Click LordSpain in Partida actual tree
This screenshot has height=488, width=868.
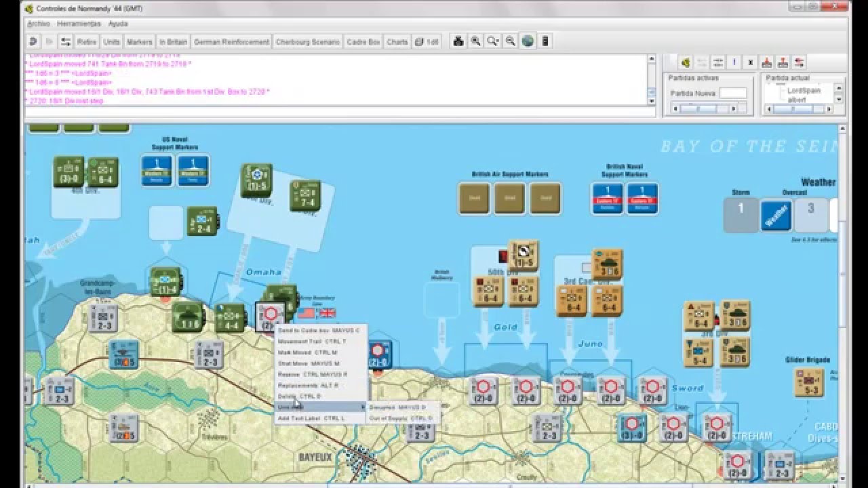[x=804, y=90]
